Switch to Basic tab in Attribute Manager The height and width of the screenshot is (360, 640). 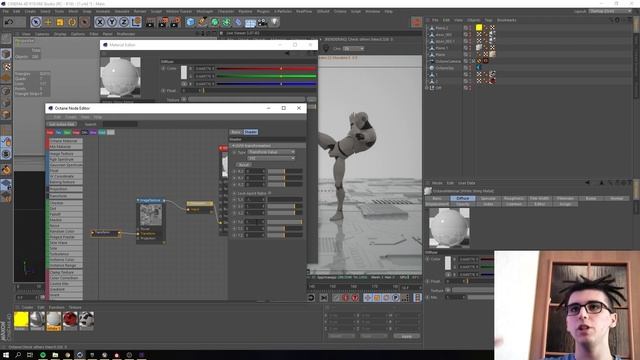click(x=437, y=198)
